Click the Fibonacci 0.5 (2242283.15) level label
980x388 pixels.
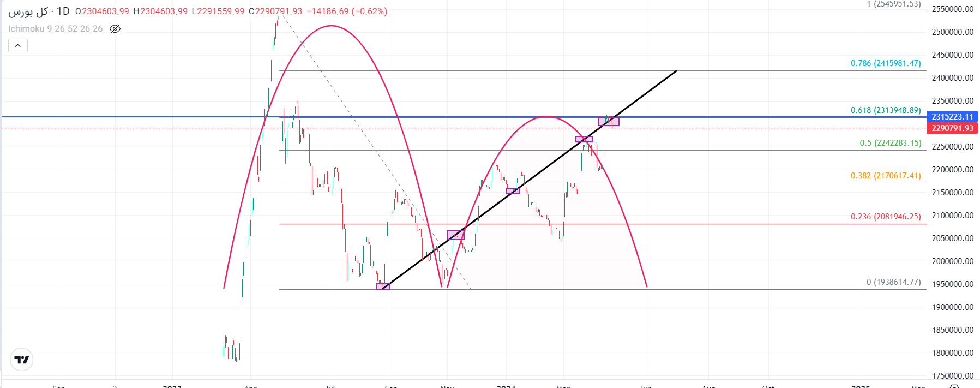coord(891,143)
